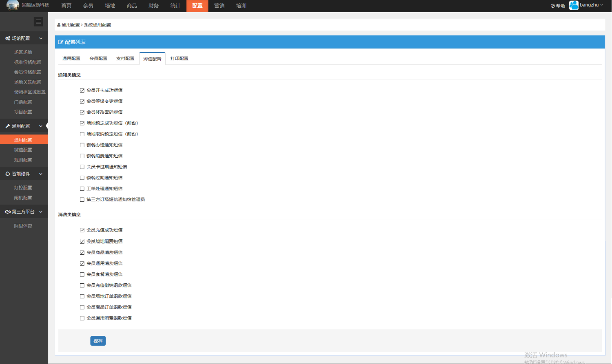Click the 保存 button
This screenshot has height=364, width=612.
click(x=98, y=341)
